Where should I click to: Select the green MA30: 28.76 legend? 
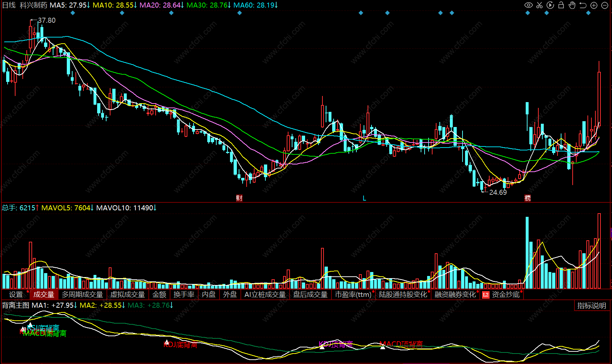209,5
